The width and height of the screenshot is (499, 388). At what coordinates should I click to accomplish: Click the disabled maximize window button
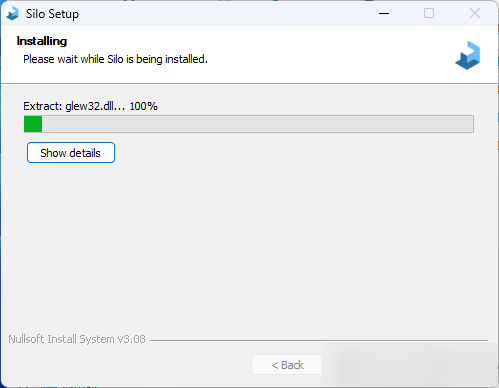[429, 13]
